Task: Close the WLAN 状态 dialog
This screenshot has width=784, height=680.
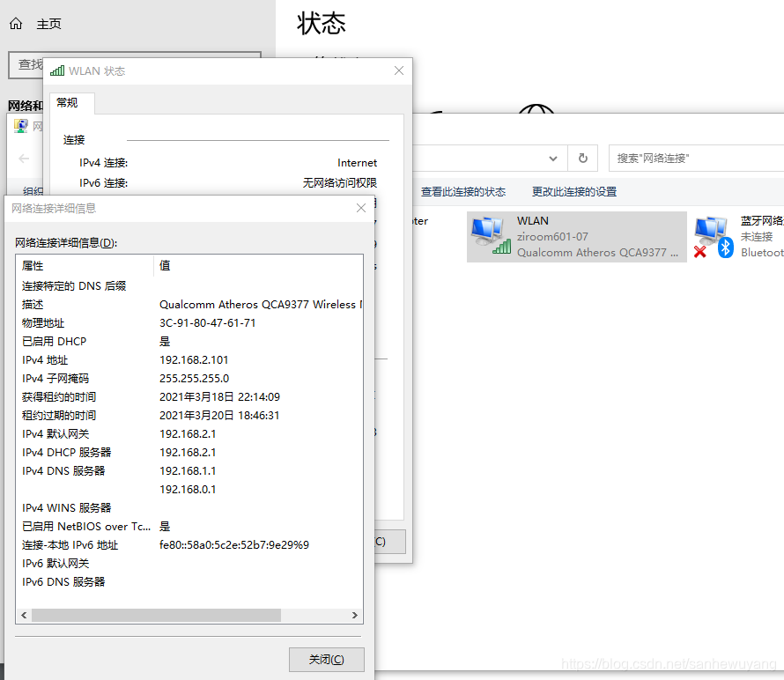Action: 398,71
